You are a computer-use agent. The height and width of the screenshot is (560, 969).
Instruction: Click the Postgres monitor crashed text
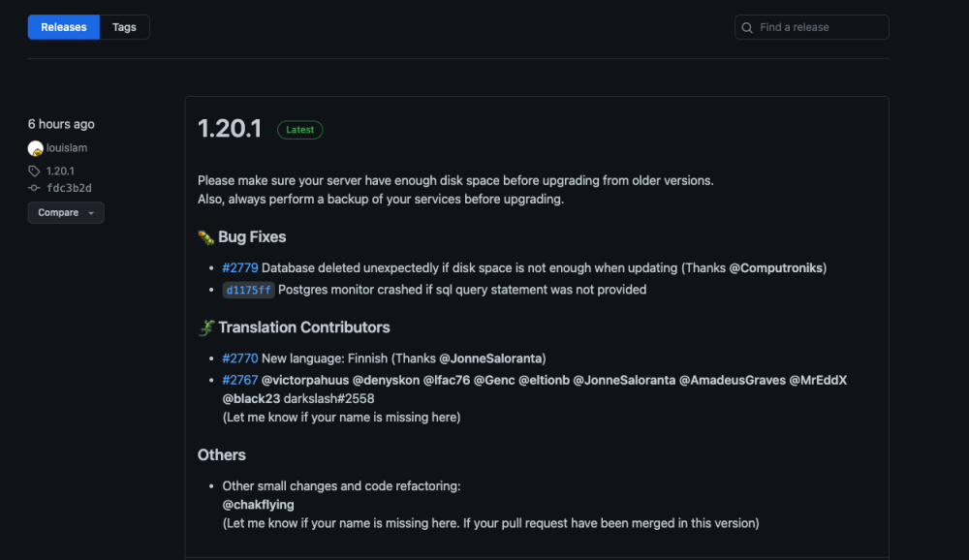point(462,290)
